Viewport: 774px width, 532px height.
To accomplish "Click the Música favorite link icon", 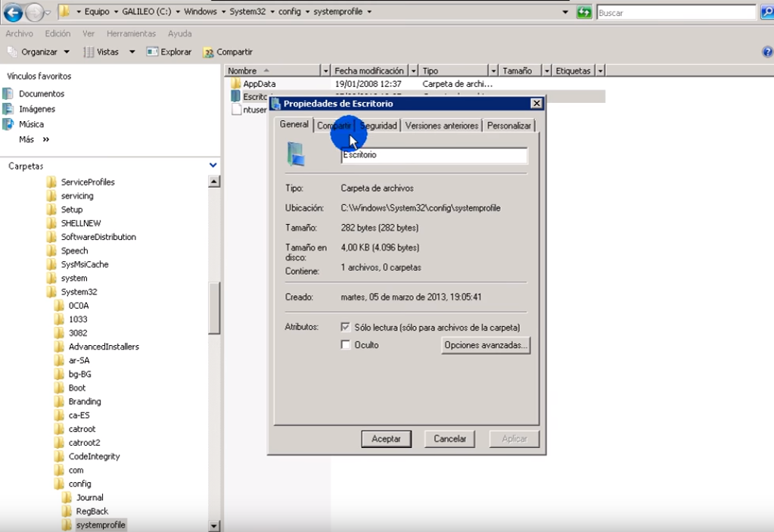I will pyautogui.click(x=8, y=124).
